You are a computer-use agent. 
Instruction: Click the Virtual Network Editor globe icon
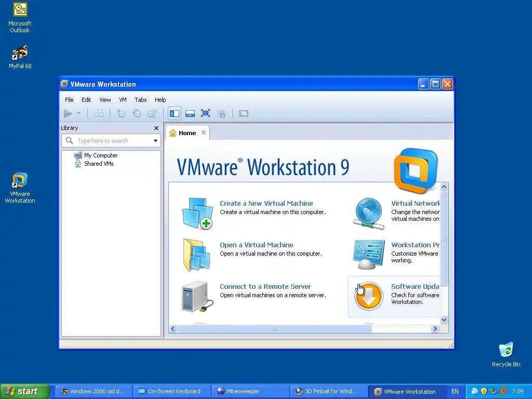tap(369, 213)
